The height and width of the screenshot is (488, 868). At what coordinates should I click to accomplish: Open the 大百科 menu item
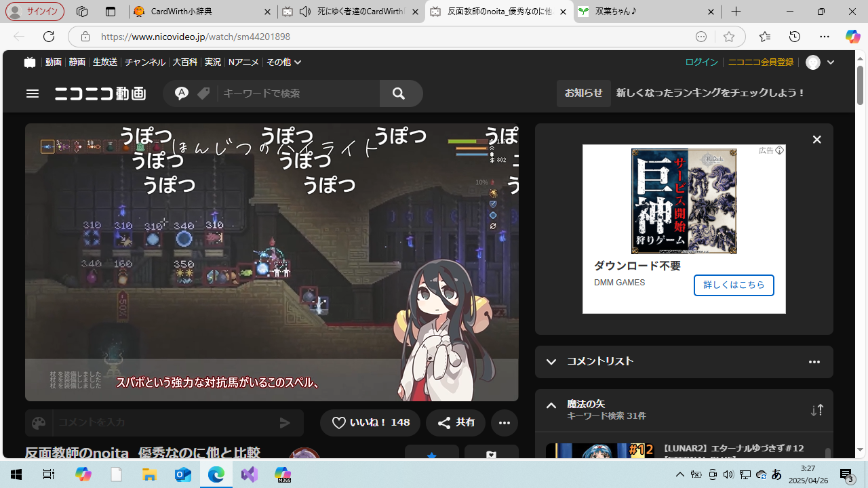[x=185, y=62]
